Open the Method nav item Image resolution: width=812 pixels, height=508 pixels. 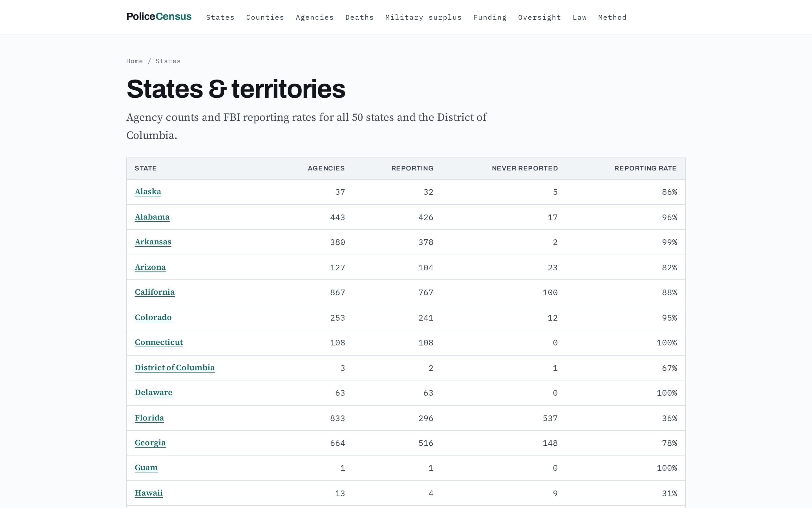coord(612,17)
